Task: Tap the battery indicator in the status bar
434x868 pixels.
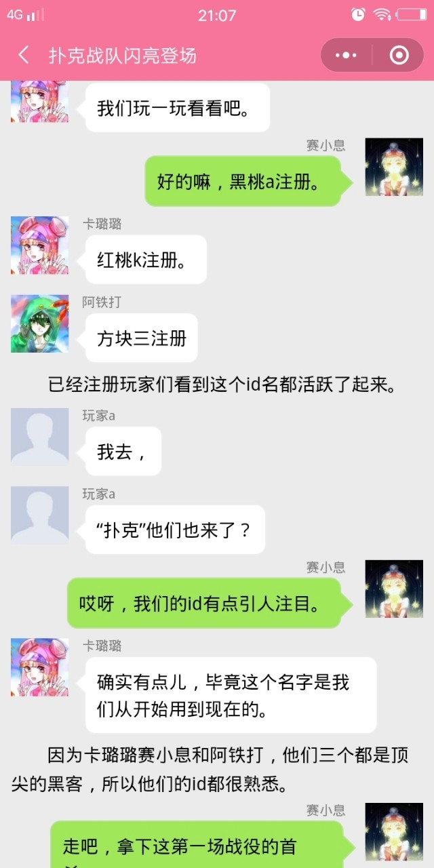Action: coord(412,14)
